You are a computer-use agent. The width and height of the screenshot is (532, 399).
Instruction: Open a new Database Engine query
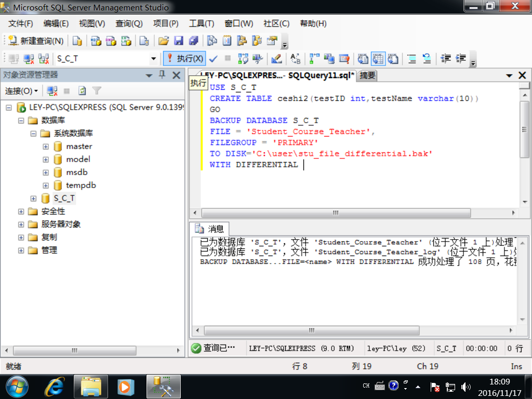[x=77, y=41]
